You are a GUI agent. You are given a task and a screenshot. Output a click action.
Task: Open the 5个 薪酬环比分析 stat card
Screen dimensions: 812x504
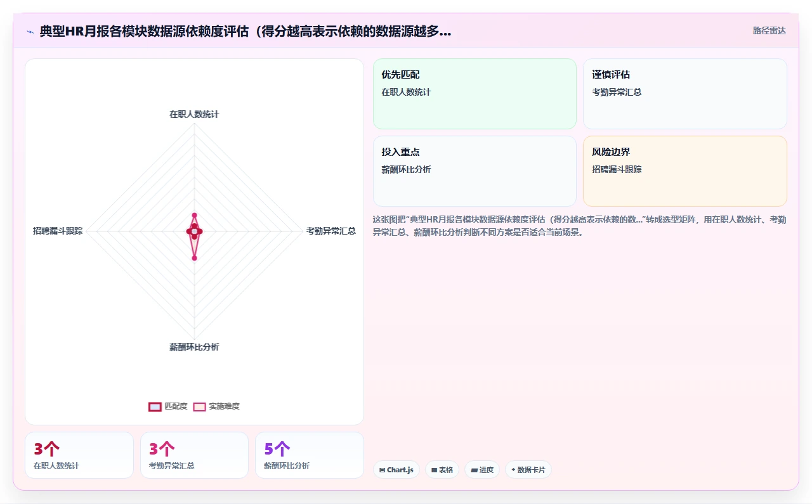(310, 455)
